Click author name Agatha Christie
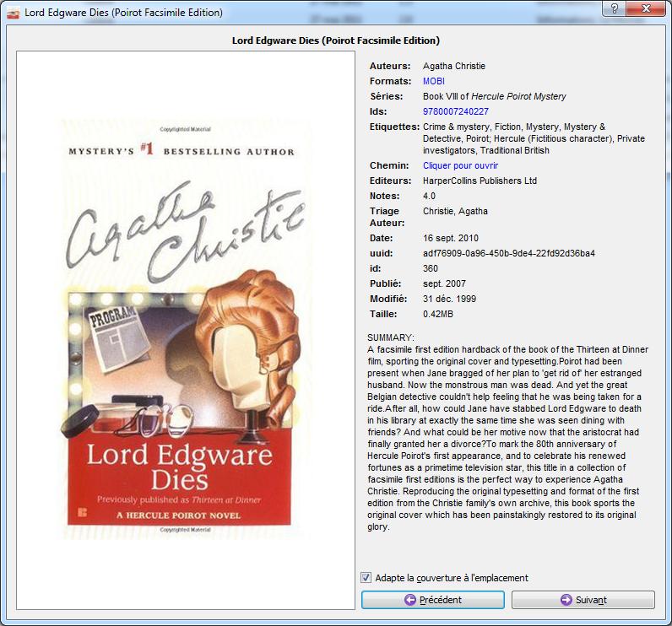 454,66
